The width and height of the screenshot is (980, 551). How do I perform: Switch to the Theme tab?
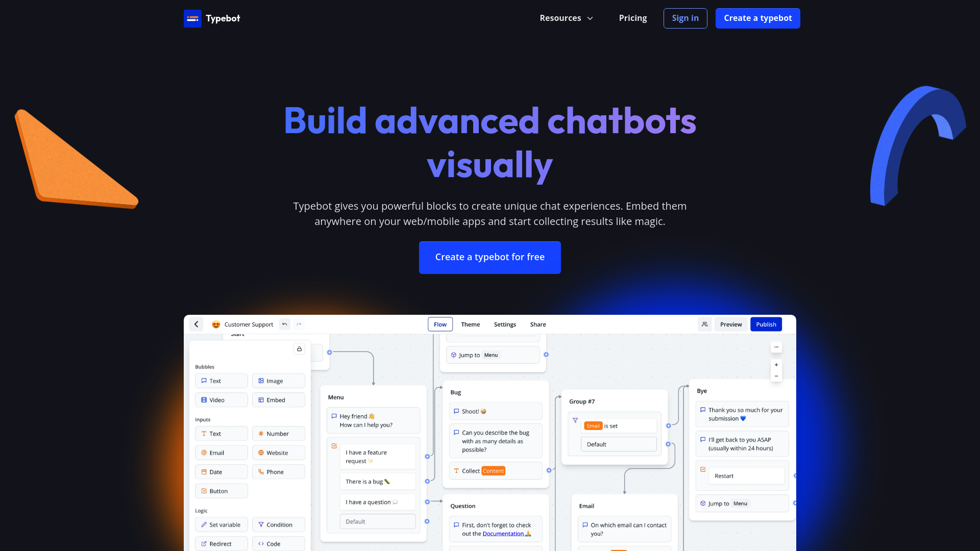(x=470, y=323)
